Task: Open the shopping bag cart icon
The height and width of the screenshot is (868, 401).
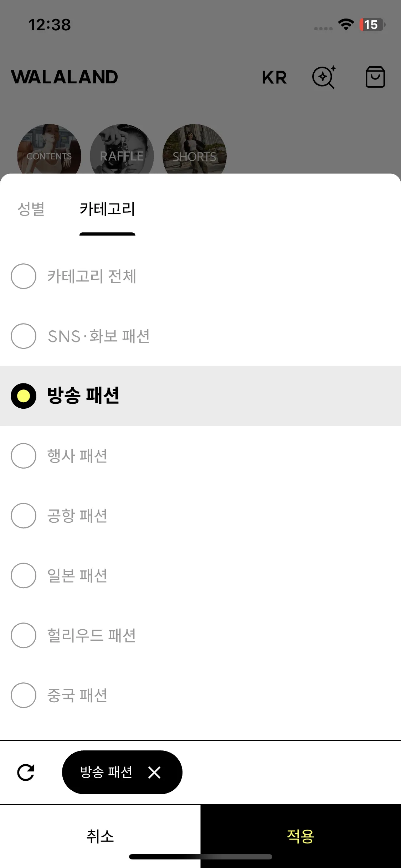Action: click(x=375, y=77)
